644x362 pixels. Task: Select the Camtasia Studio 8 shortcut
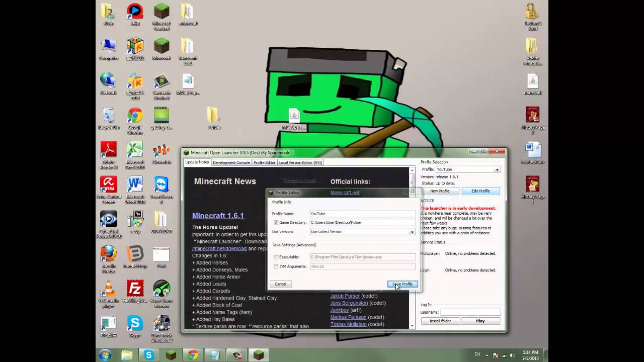click(162, 86)
